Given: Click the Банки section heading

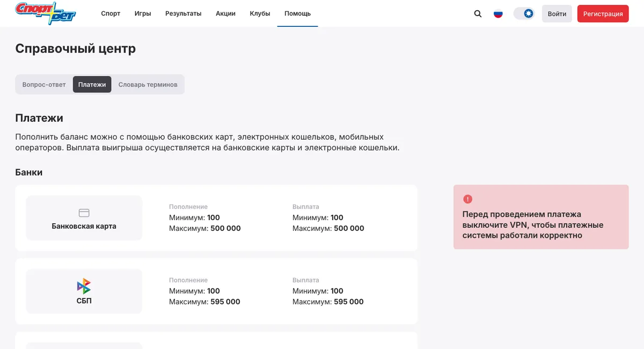Looking at the screenshot, I should tap(29, 172).
